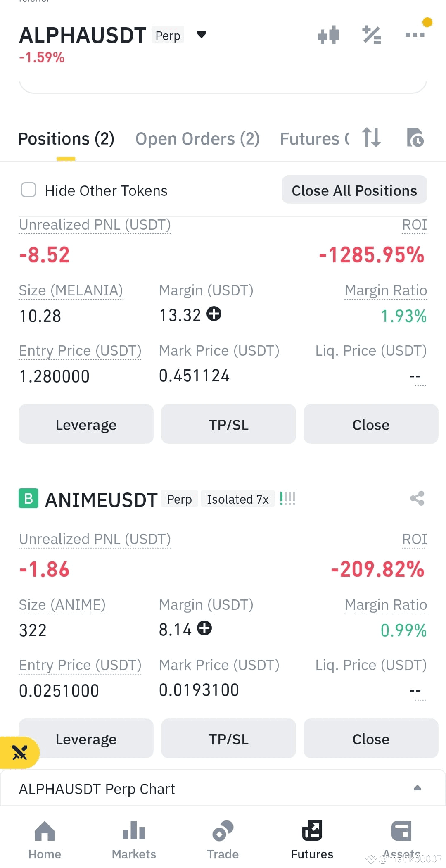Add margin to the ANIMEUSDT position

tap(204, 628)
